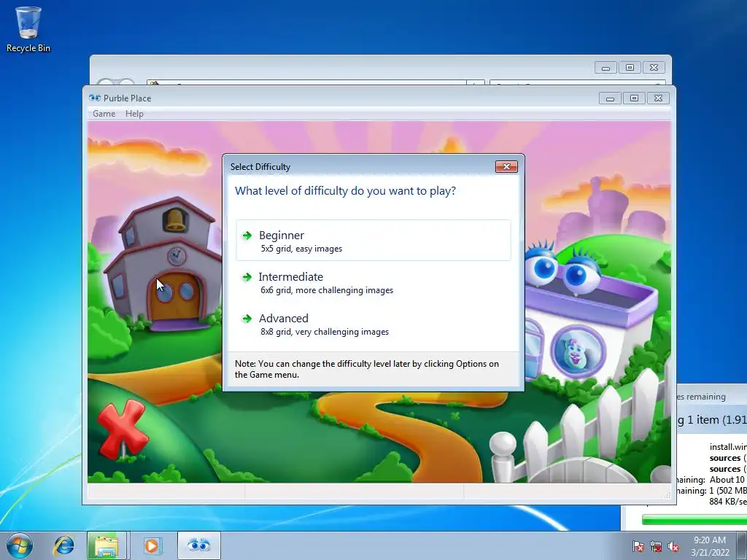Click the purble shop building with eyes
747x560 pixels.
tap(591, 314)
